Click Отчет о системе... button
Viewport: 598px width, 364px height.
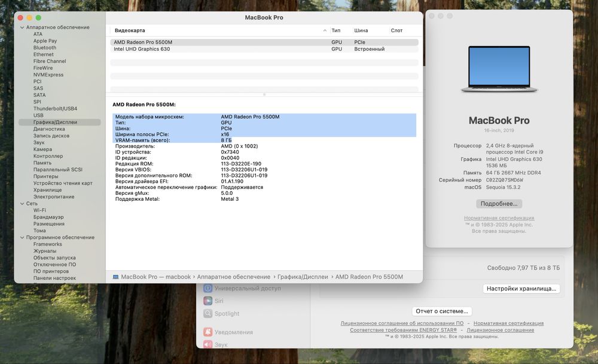442,311
